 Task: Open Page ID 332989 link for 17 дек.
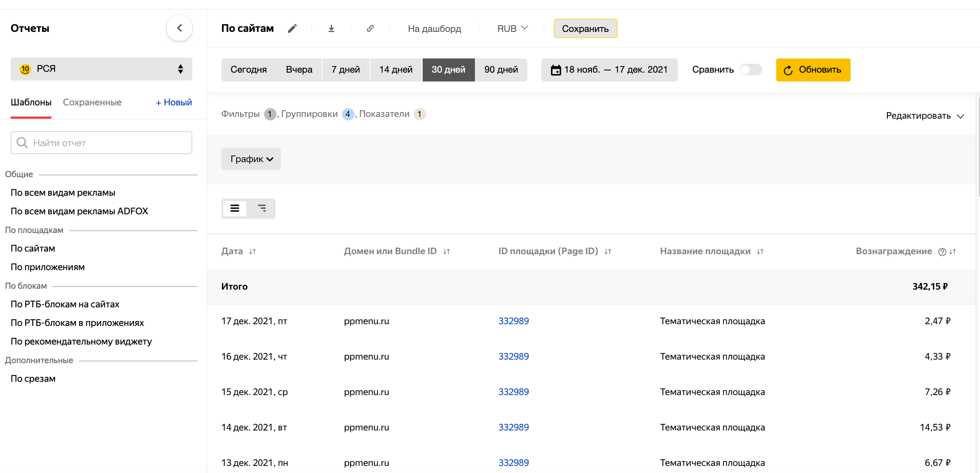pyautogui.click(x=513, y=321)
